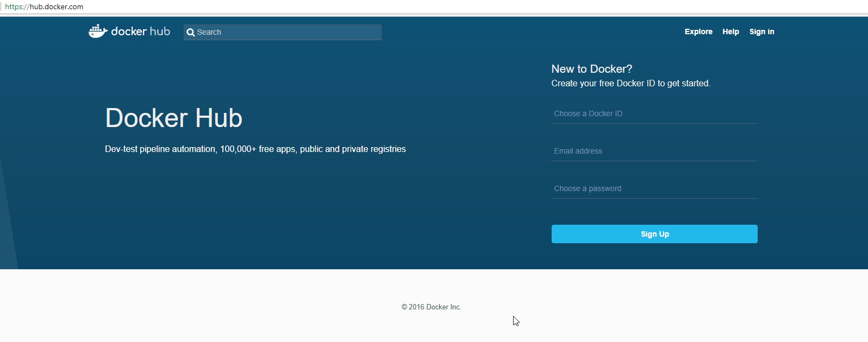The width and height of the screenshot is (868, 342).
Task: Open the Explore menu item
Action: coord(698,31)
